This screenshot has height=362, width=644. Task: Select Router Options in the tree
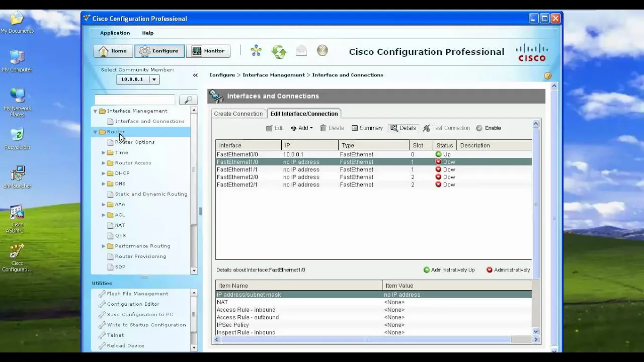pyautogui.click(x=134, y=142)
